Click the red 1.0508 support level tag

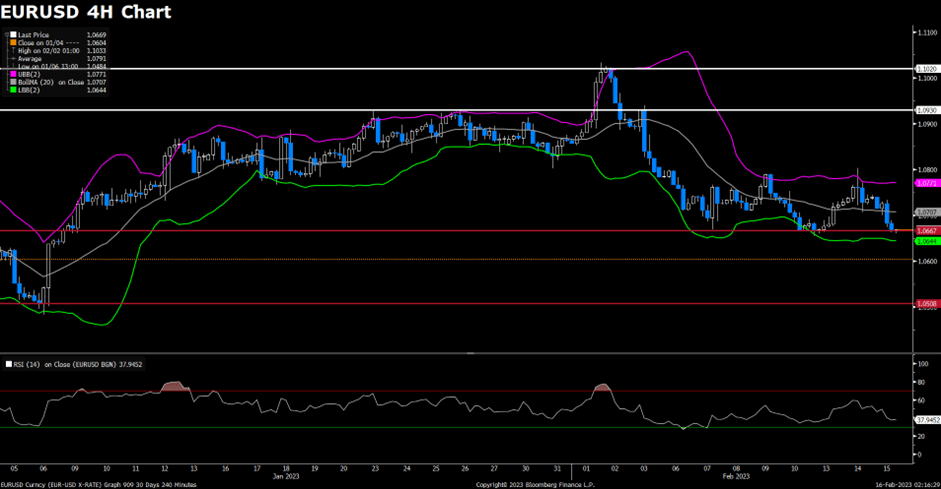[926, 303]
